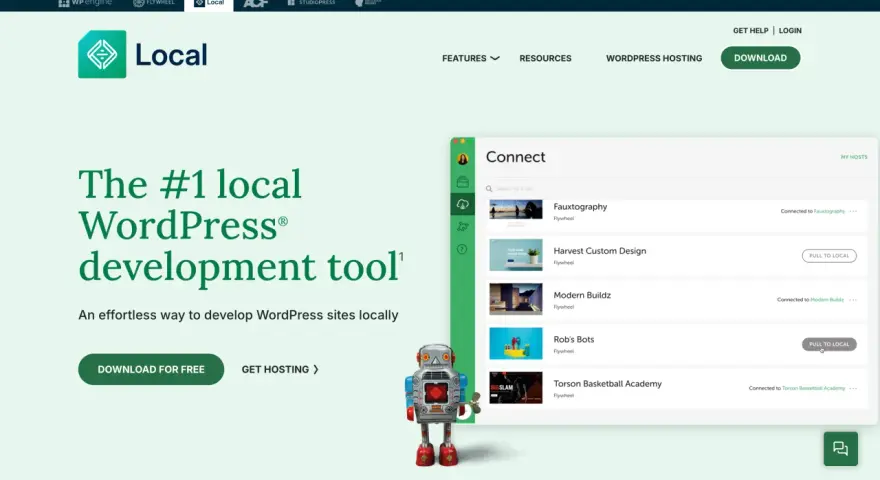Open Torson Basketball Academy options ellipsis
The width and height of the screenshot is (880, 480).
click(853, 388)
